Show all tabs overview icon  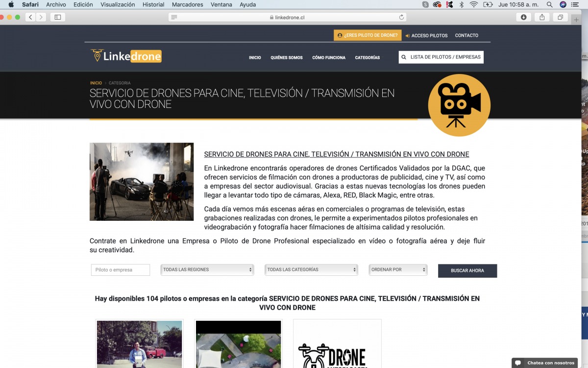pos(560,17)
